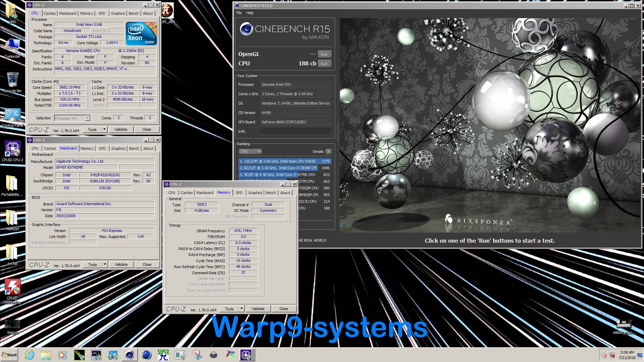The image size is (644, 362).
Task: Click taskbar clock showing 2:08 AM
Action: point(627,355)
